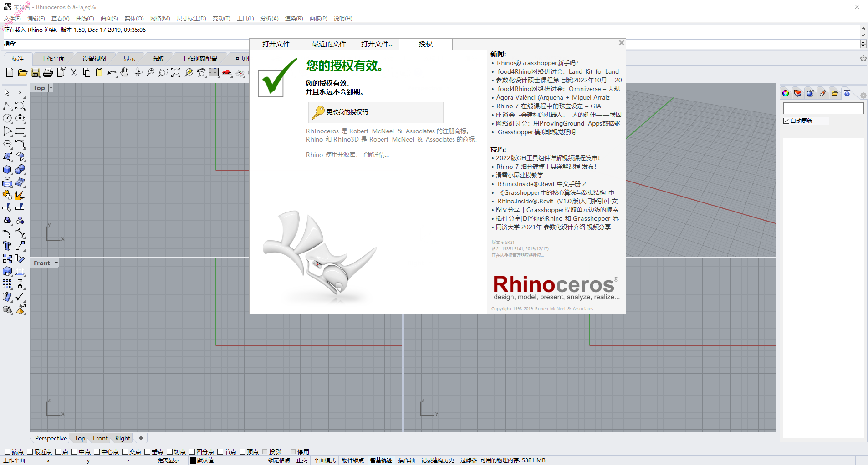Switch to the Perspective viewport tab
This screenshot has height=465, width=868.
(51, 438)
